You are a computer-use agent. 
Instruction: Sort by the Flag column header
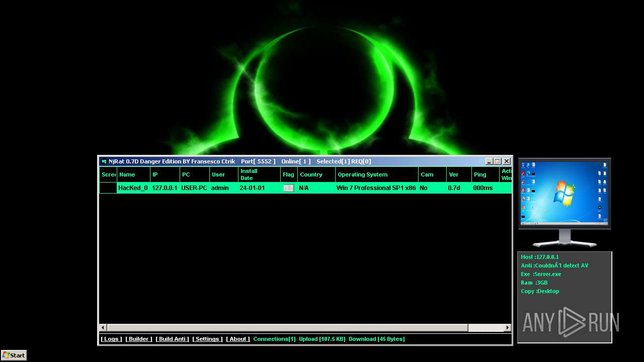289,174
